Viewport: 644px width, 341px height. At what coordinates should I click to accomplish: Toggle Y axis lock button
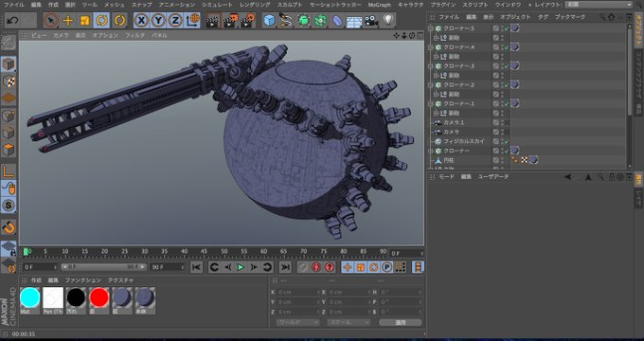click(x=158, y=20)
